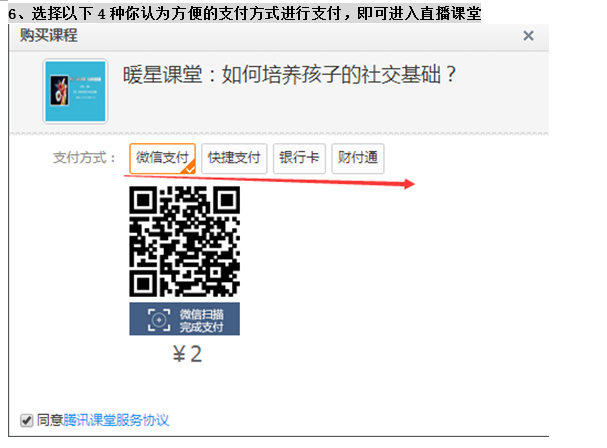Click the ¥2 price text
The width and height of the screenshot is (607, 448).
coord(187,354)
